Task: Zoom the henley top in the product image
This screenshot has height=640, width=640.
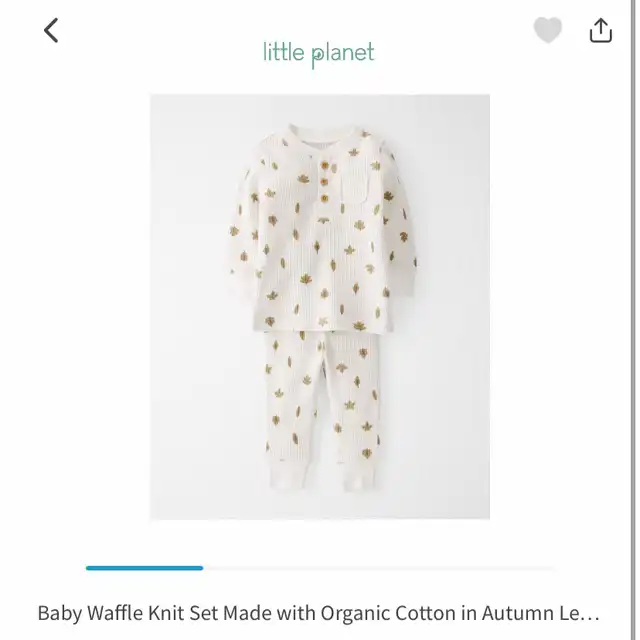Action: tap(323, 229)
